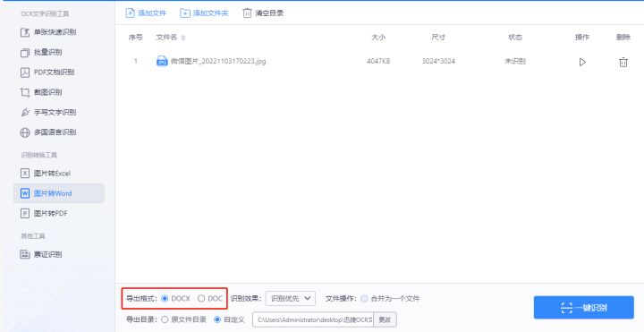Click the 3024*3024 dimension cell

point(438,61)
